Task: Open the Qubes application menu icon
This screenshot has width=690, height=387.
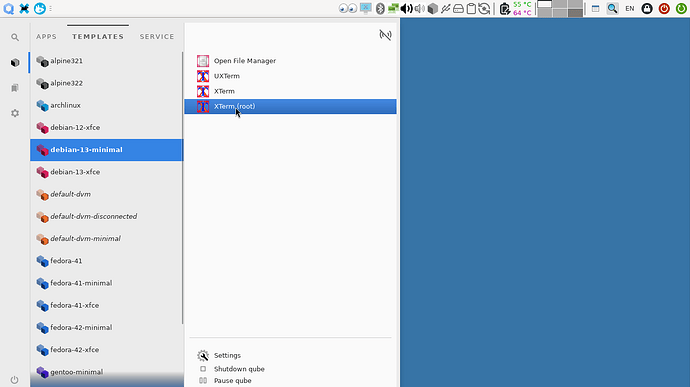Action: click(x=8, y=8)
